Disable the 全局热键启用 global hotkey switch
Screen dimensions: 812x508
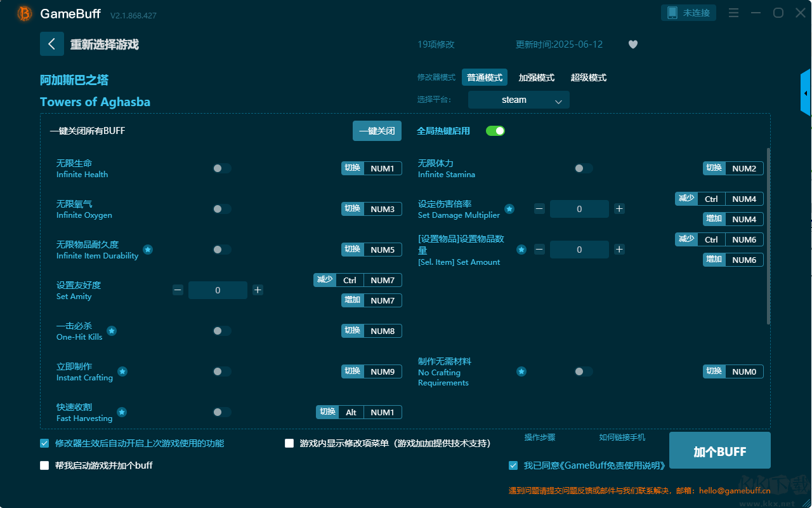coord(495,131)
